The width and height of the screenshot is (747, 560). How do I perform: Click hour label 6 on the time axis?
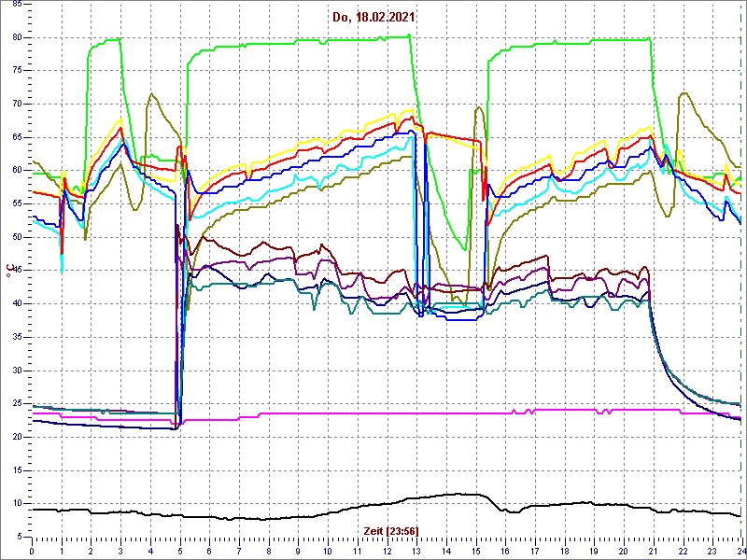[209, 551]
